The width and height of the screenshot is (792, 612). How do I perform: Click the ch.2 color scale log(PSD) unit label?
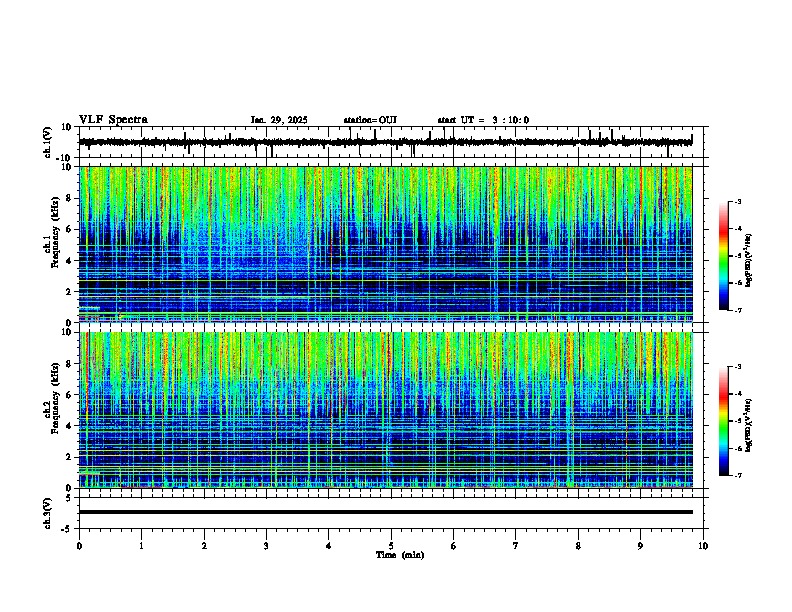click(749, 425)
